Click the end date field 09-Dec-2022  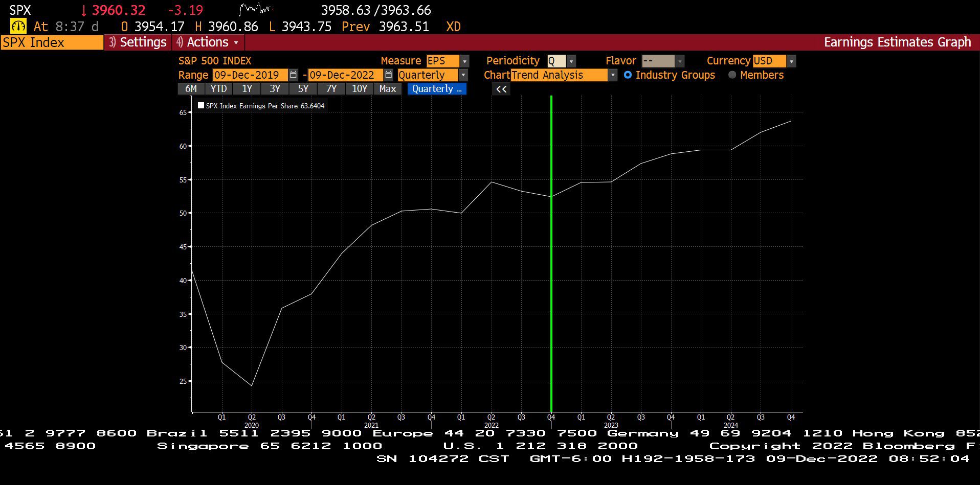(x=346, y=75)
